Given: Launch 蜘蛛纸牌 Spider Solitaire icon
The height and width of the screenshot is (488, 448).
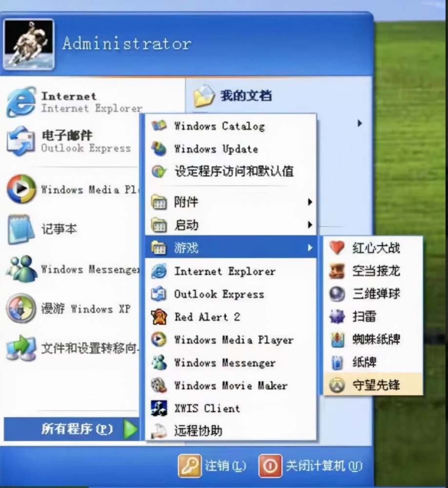Looking at the screenshot, I should click(x=338, y=339).
